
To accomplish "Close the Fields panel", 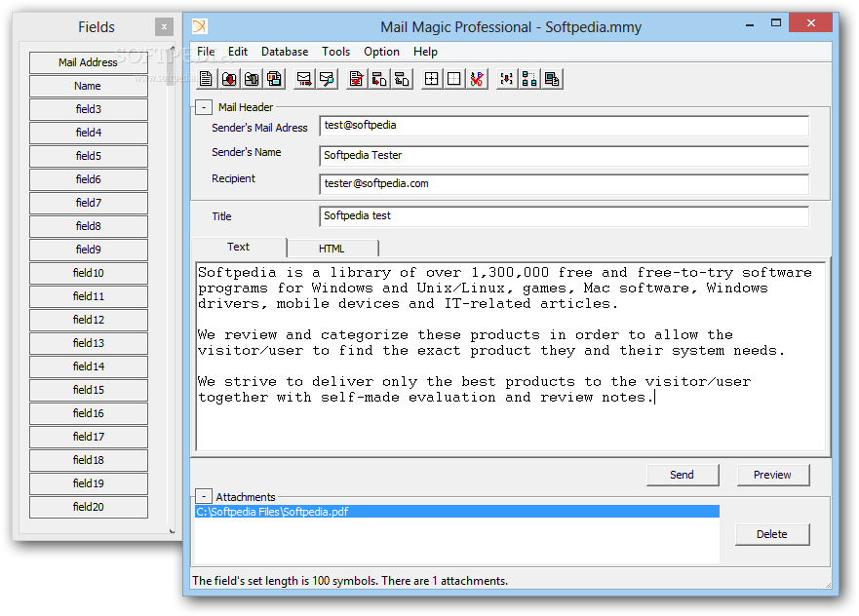I will click(164, 27).
